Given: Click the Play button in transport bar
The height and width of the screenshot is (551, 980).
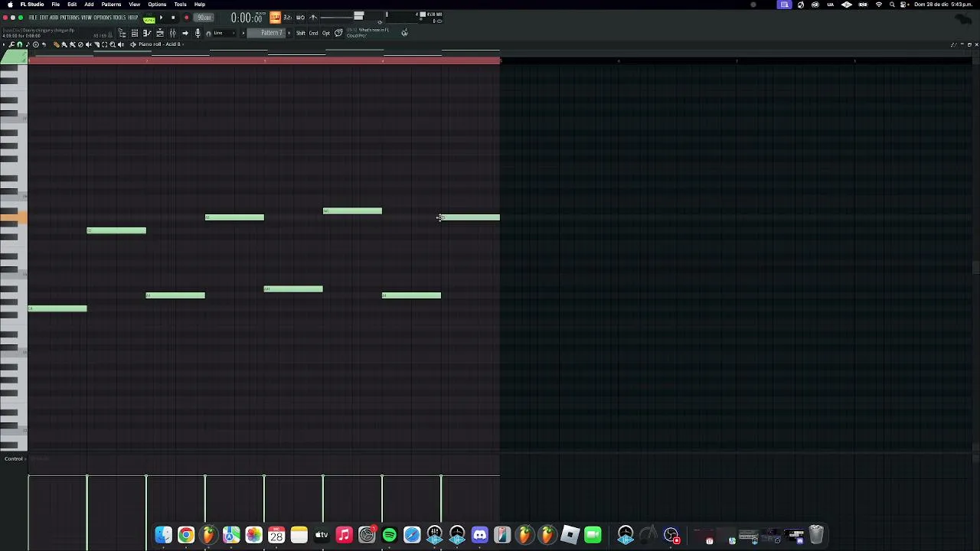Looking at the screenshot, I should (x=161, y=18).
